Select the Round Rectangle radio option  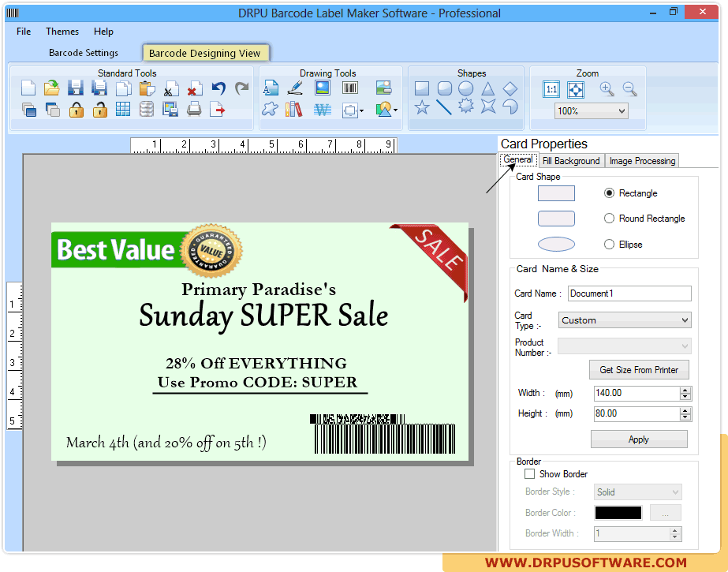pyautogui.click(x=609, y=219)
